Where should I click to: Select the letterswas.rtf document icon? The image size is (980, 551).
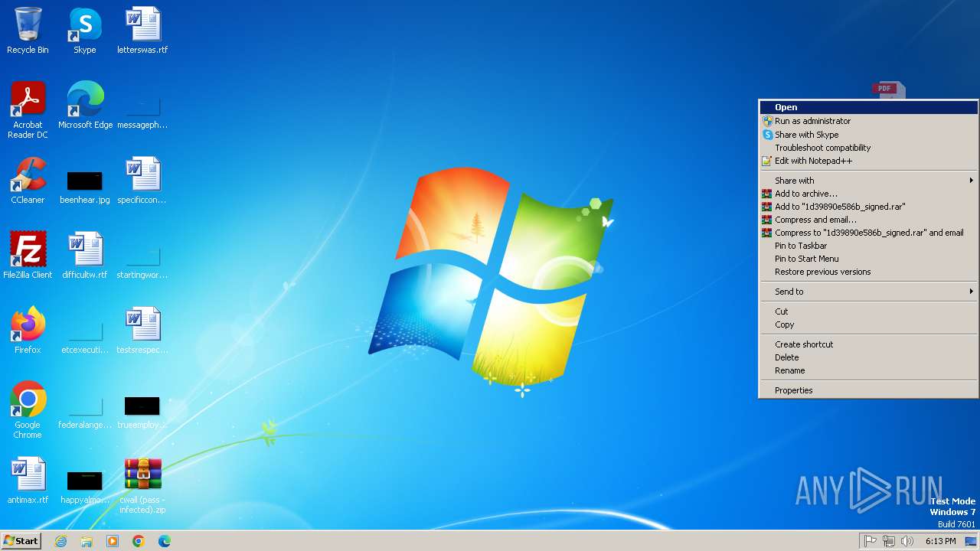142,31
